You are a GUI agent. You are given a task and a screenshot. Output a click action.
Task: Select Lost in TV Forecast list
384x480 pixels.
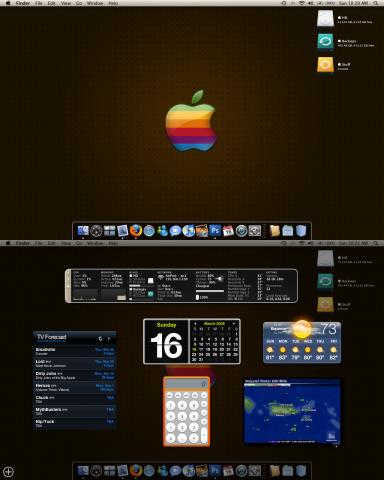pos(75,363)
